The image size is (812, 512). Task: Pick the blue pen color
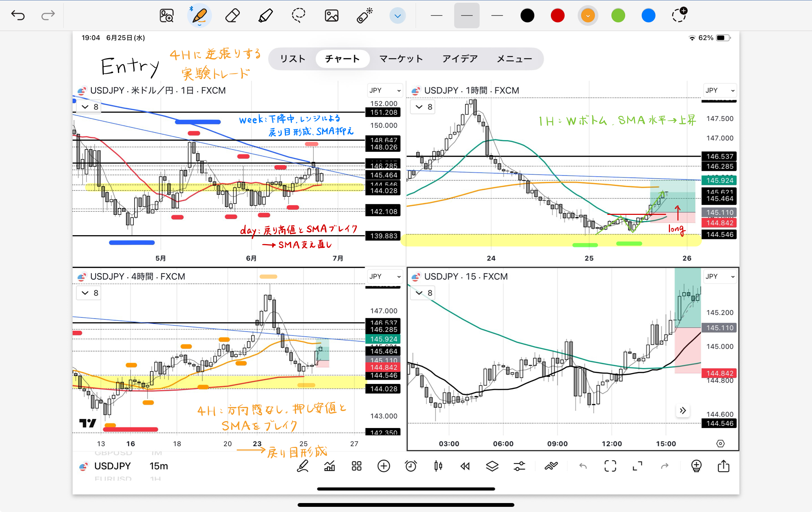648,15
